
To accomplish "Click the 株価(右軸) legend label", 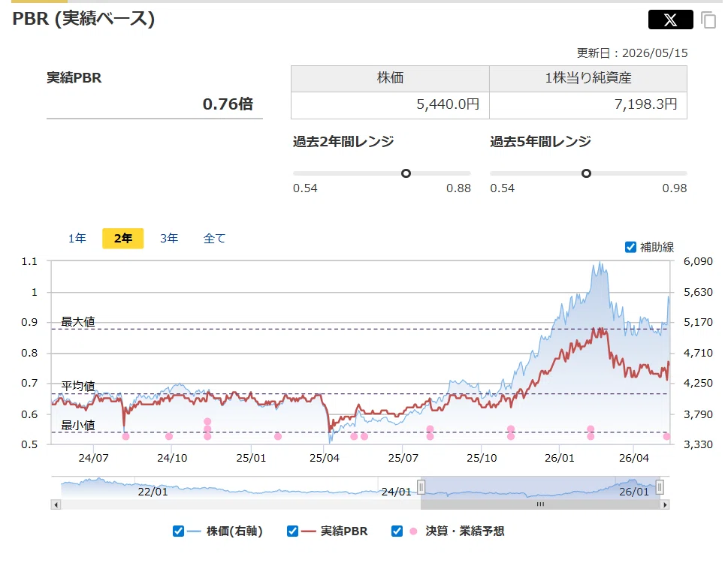I will pos(234,531).
